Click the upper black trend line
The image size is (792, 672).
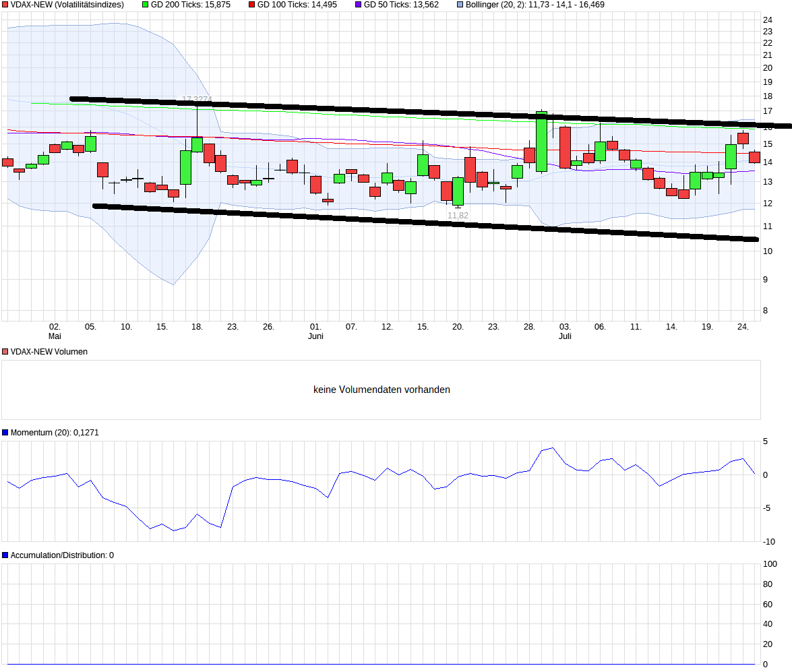[429, 112]
